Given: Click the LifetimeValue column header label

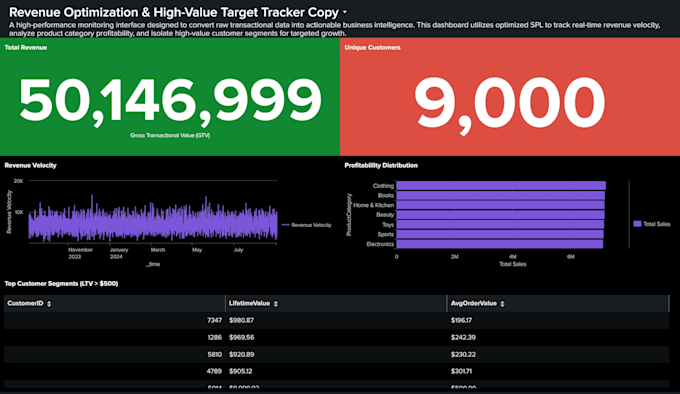Looking at the screenshot, I should 249,303.
